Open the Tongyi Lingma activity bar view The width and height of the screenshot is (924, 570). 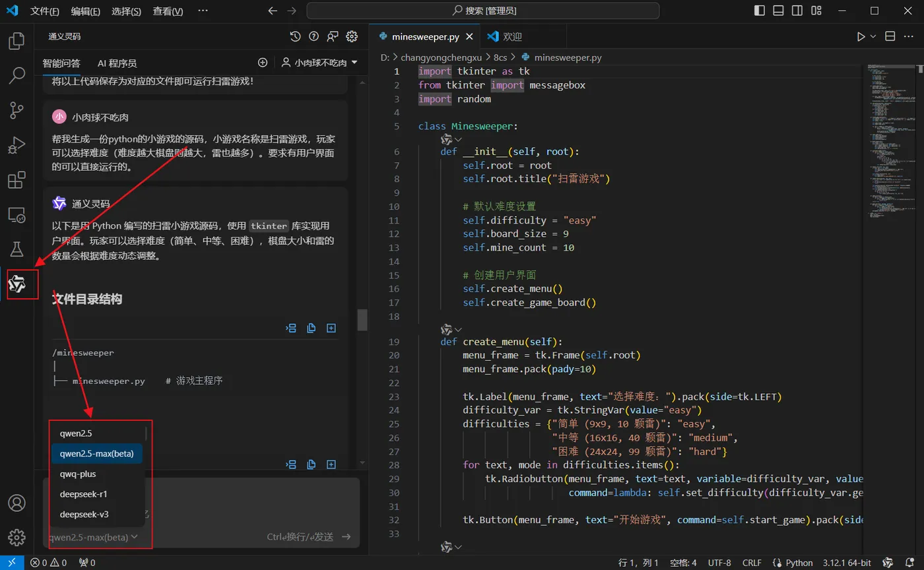17,284
